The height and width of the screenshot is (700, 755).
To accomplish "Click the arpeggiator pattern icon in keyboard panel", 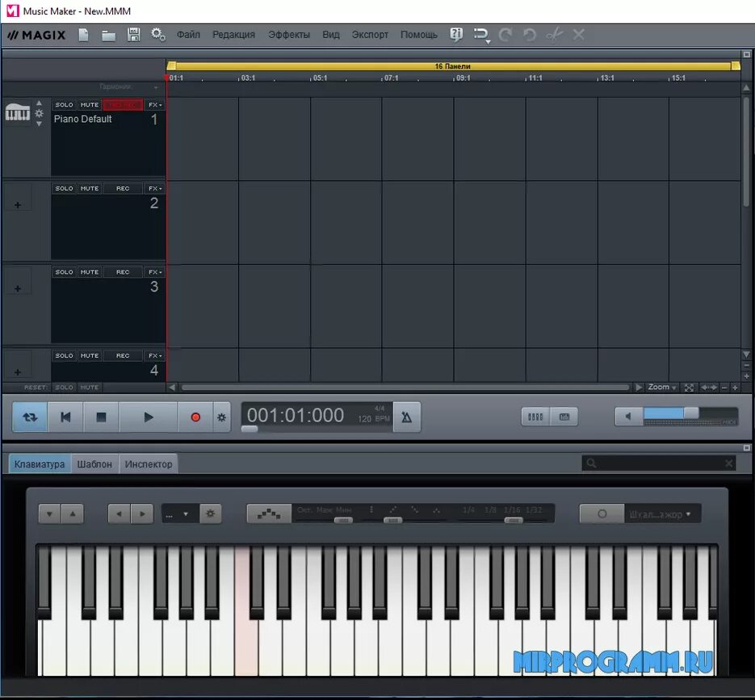I will [269, 513].
